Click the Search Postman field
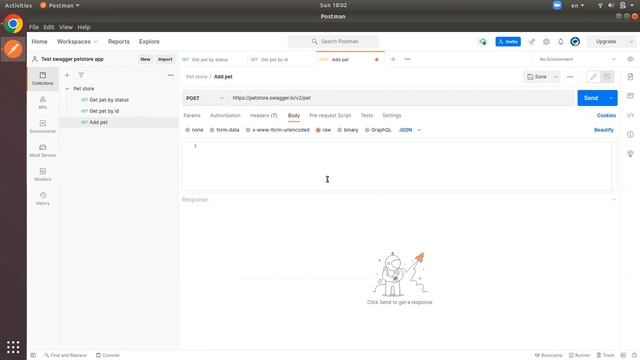640x360 pixels. (333, 42)
